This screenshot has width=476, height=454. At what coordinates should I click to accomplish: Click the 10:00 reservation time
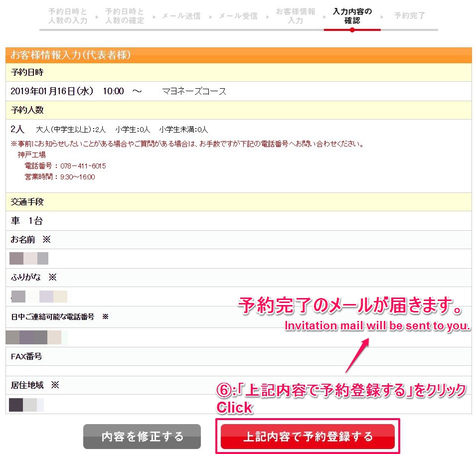click(x=114, y=91)
